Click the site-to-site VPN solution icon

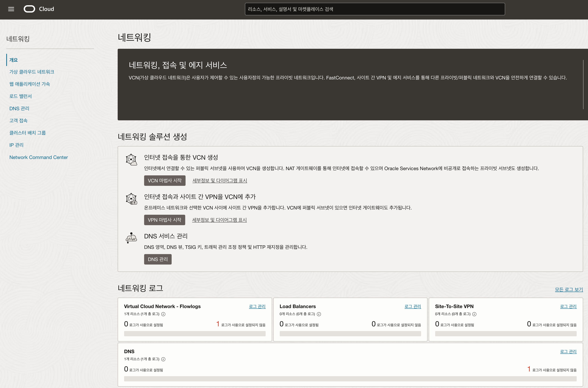pos(131,199)
